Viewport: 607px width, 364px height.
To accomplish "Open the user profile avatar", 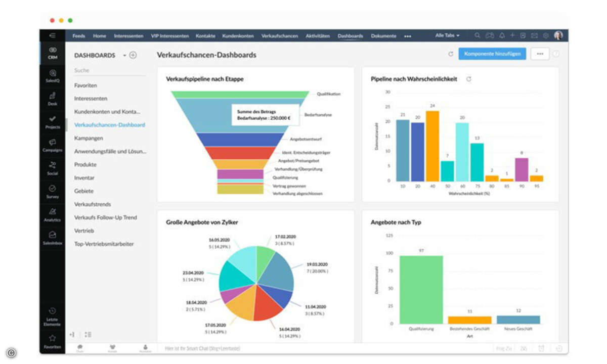I will [558, 35].
